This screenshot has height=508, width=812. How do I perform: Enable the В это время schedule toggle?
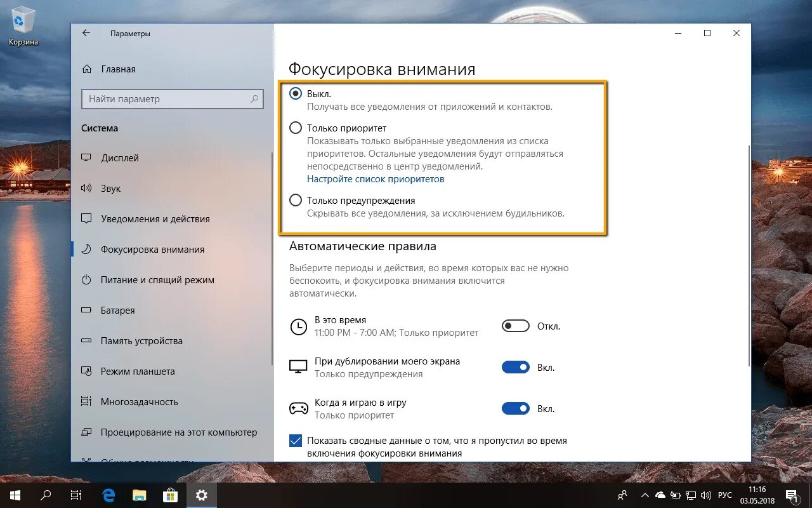[515, 325]
